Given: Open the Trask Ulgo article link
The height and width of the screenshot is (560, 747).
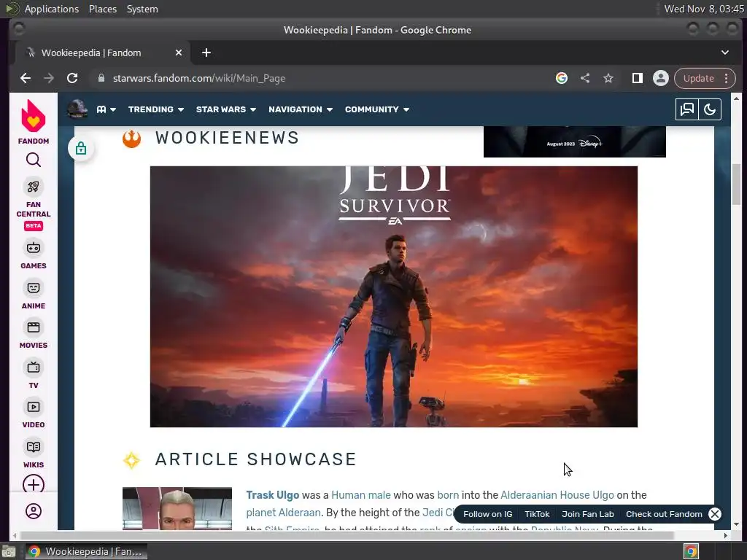Looking at the screenshot, I should point(273,495).
